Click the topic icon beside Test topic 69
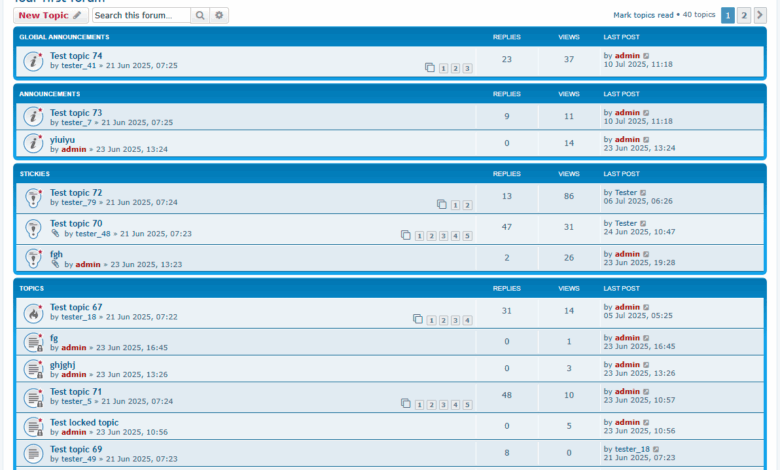This screenshot has width=780, height=470. click(x=33, y=455)
